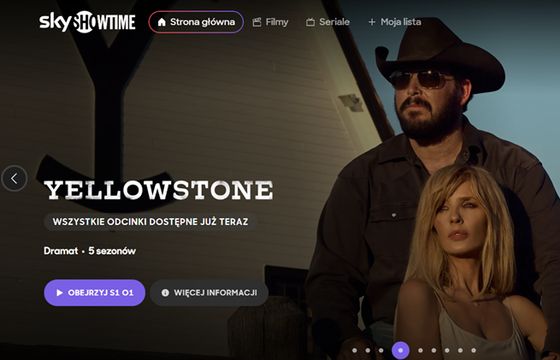
Task: Select the second carousel dot
Action: [x=368, y=350]
